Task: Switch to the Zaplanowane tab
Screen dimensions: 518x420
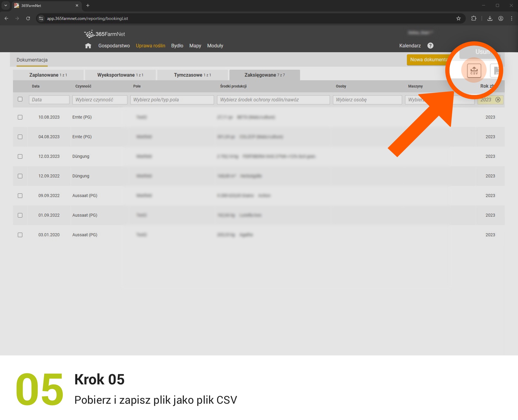Action: click(48, 75)
